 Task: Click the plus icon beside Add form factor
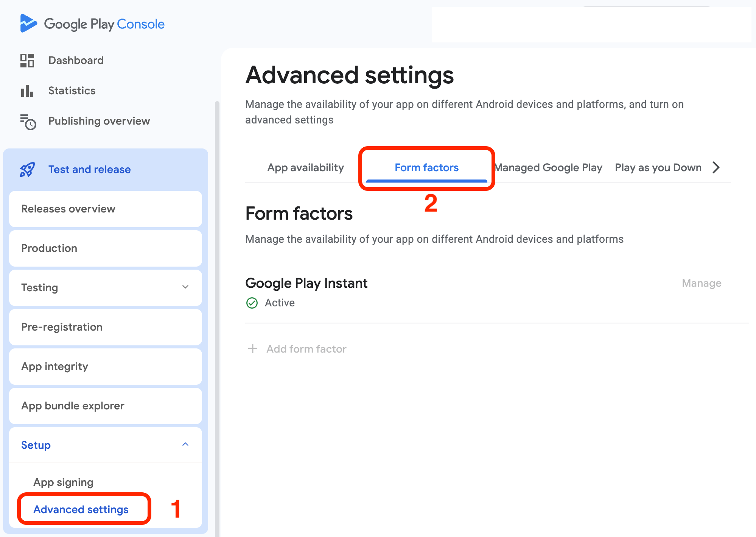[x=253, y=348]
